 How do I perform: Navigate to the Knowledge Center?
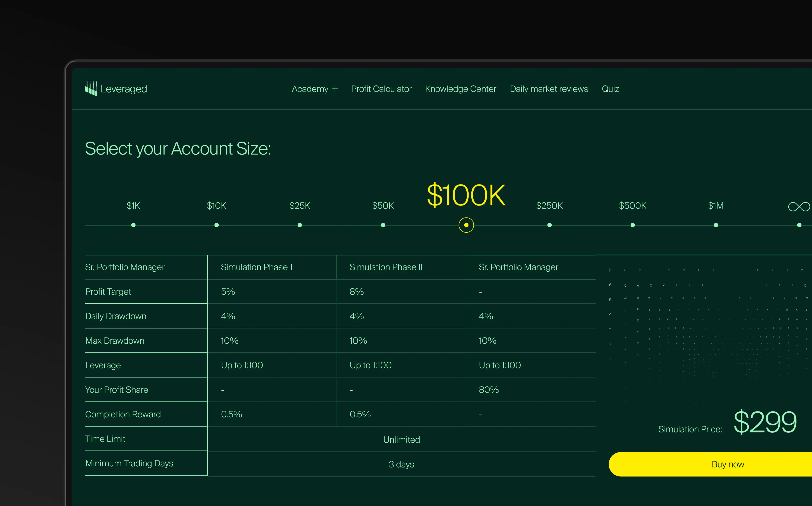(x=460, y=89)
